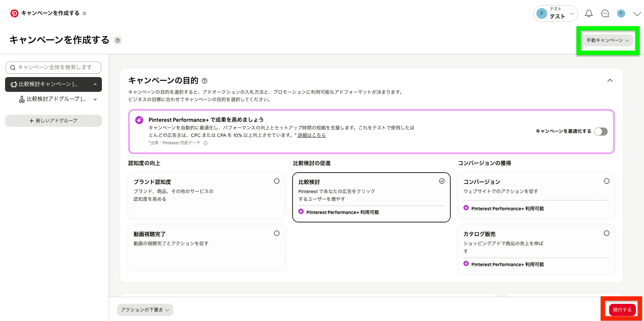The height and width of the screenshot is (321, 644).
Task: Collapse the キャンペーンの目的 section
Action: [x=610, y=80]
